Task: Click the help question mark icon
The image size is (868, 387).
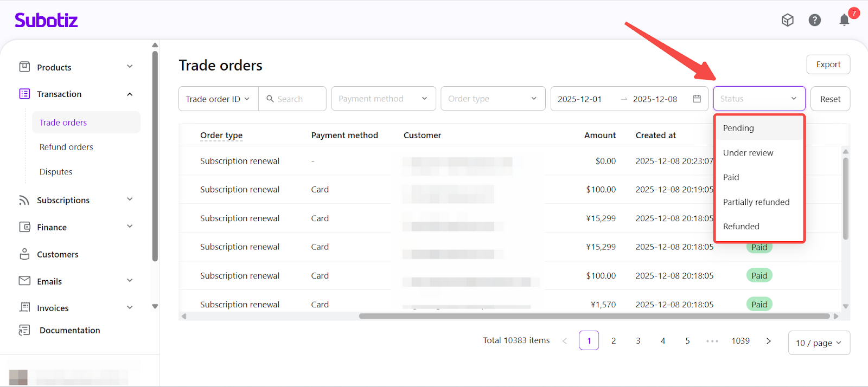Action: point(814,20)
